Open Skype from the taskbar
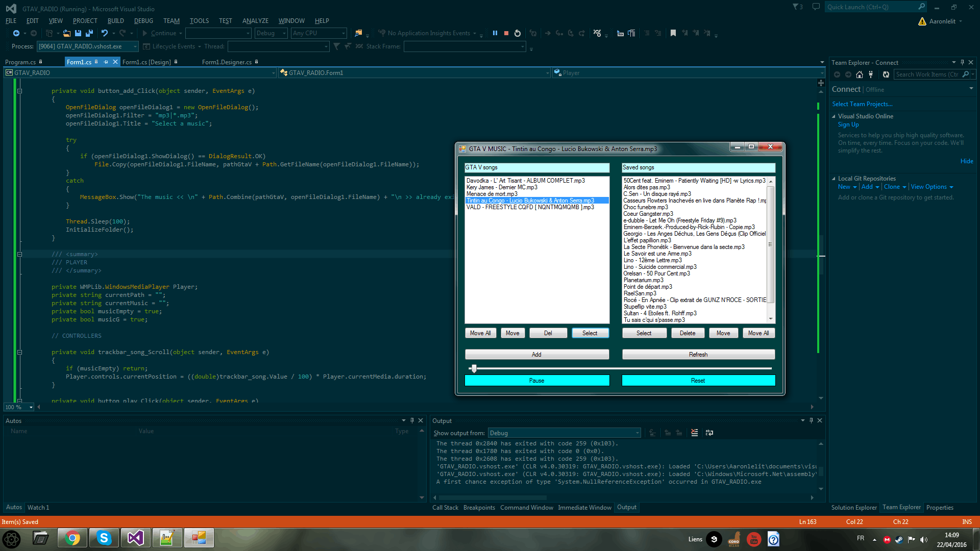Image resolution: width=980 pixels, height=551 pixels. coord(104,538)
